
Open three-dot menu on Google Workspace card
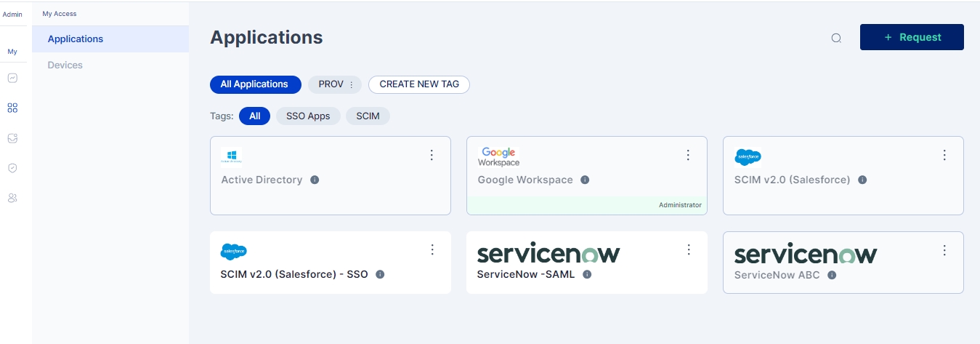click(689, 155)
